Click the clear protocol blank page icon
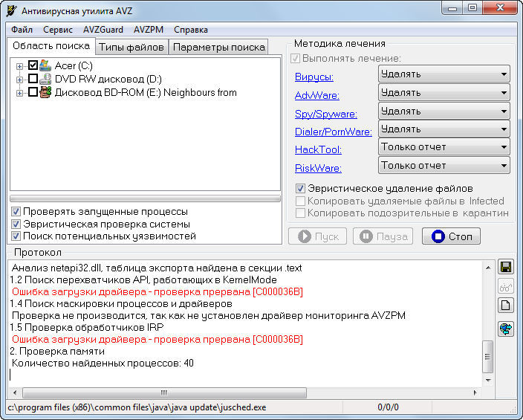This screenshot has width=523, height=420. coord(506,305)
